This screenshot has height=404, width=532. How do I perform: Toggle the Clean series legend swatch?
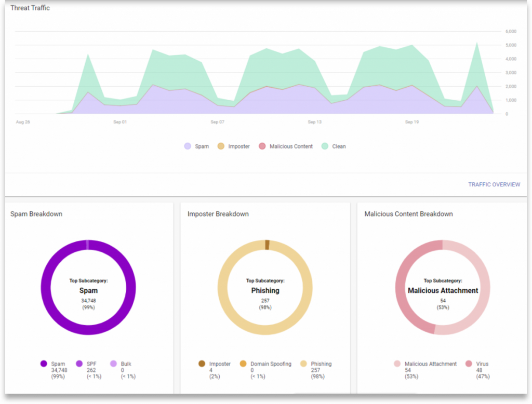click(x=325, y=146)
